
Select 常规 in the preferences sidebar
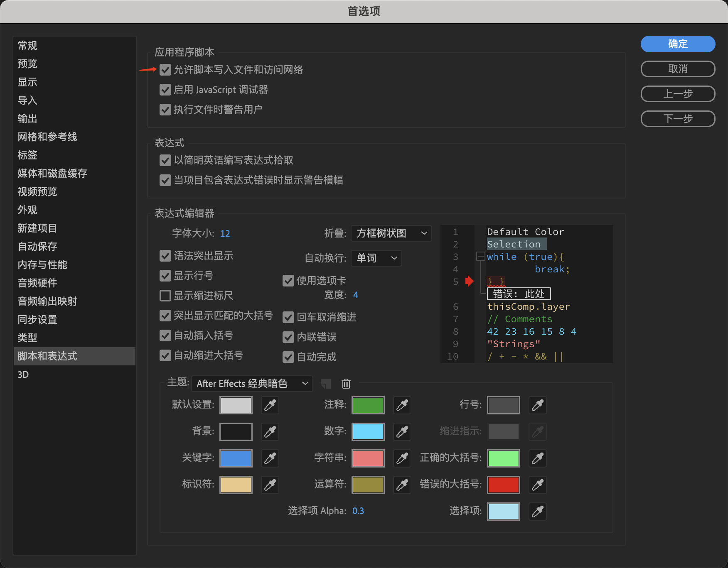(27, 45)
